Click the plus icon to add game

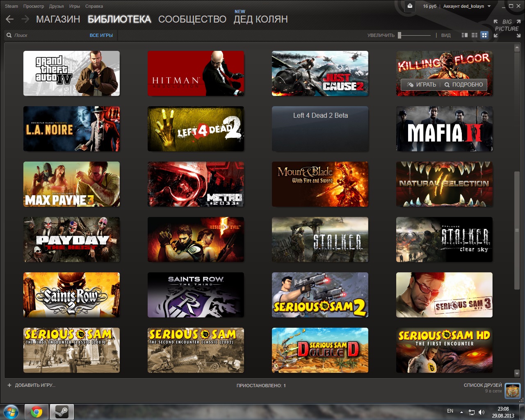[x=9, y=385]
